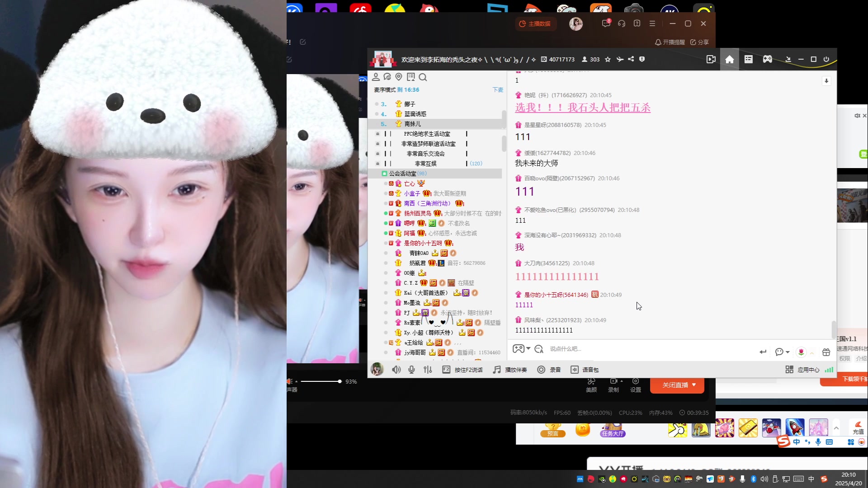Search channel members with magnifier icon
The width and height of the screenshot is (868, 488).
point(423,77)
